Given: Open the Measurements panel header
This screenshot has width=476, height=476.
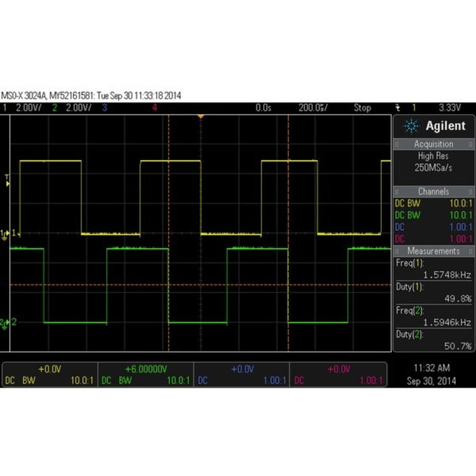Looking at the screenshot, I should [433, 251].
